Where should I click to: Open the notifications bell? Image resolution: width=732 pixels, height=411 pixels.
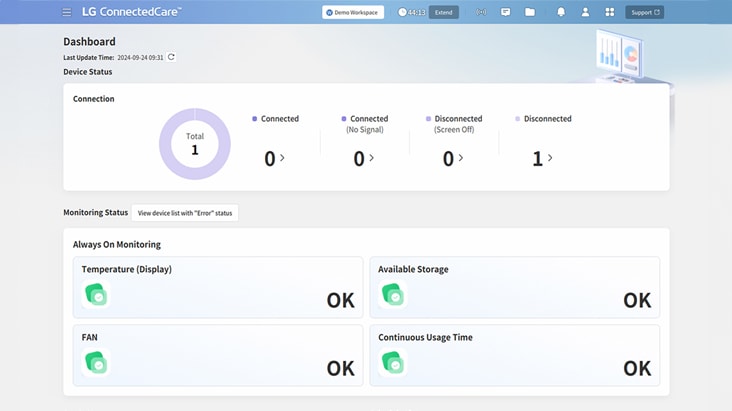pyautogui.click(x=561, y=12)
